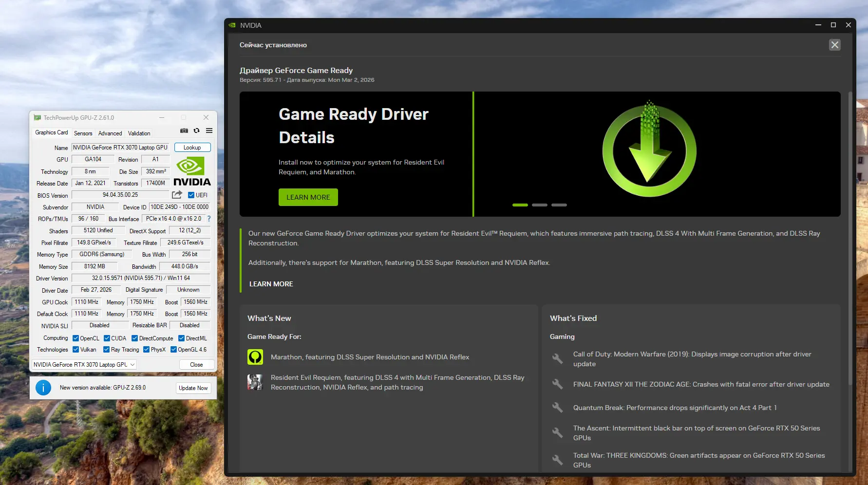Toggle the PhysX checkbox
Screen dimensions: 868x485
146,350
